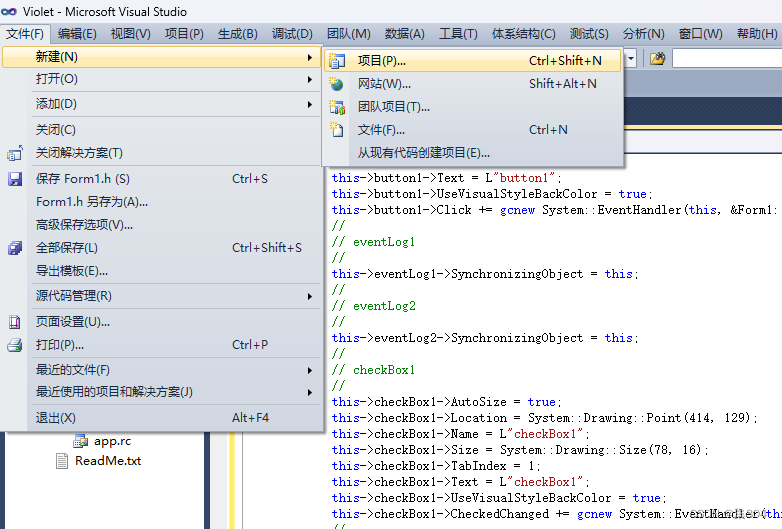Image resolution: width=782 pixels, height=529 pixels.
Task: Choose Page Setup (页面设置)
Action: click(x=161, y=322)
